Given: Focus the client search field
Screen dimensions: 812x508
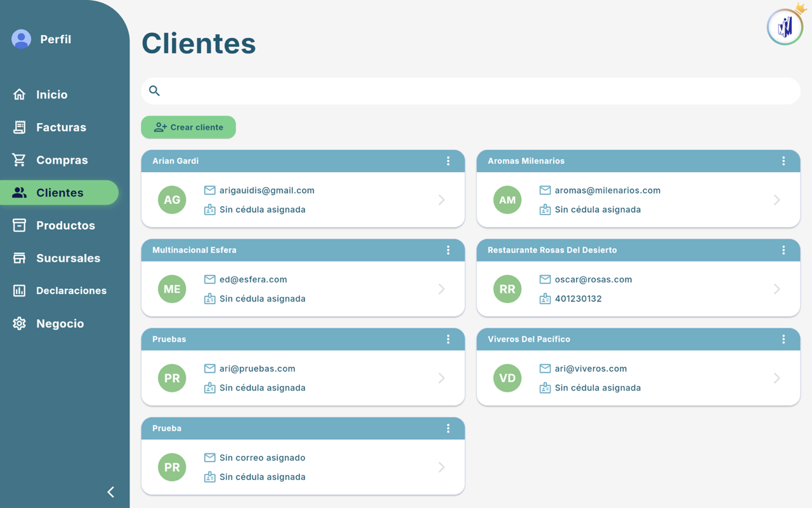Looking at the screenshot, I should click(471, 91).
